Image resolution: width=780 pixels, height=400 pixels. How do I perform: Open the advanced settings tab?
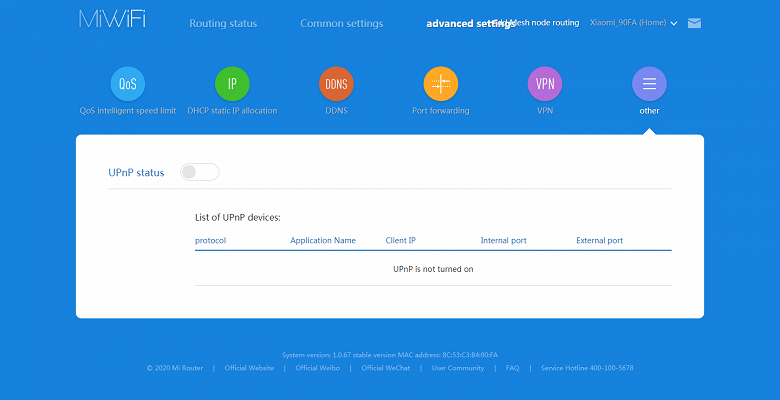pos(470,23)
